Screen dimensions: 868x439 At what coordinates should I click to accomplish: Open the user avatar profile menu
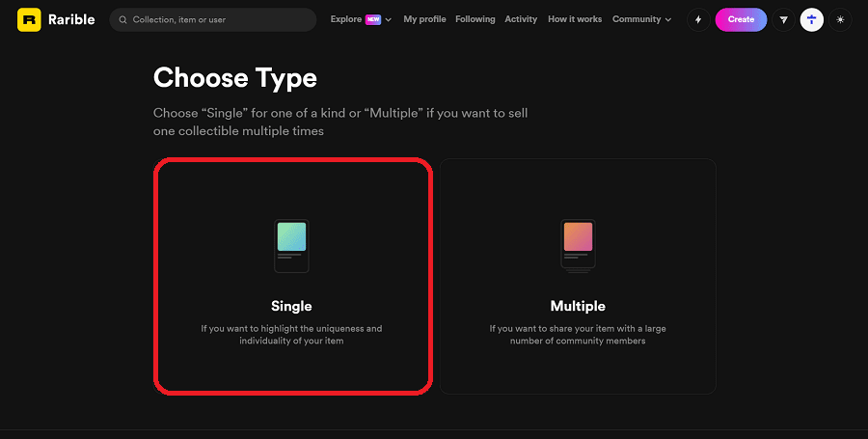tap(812, 19)
